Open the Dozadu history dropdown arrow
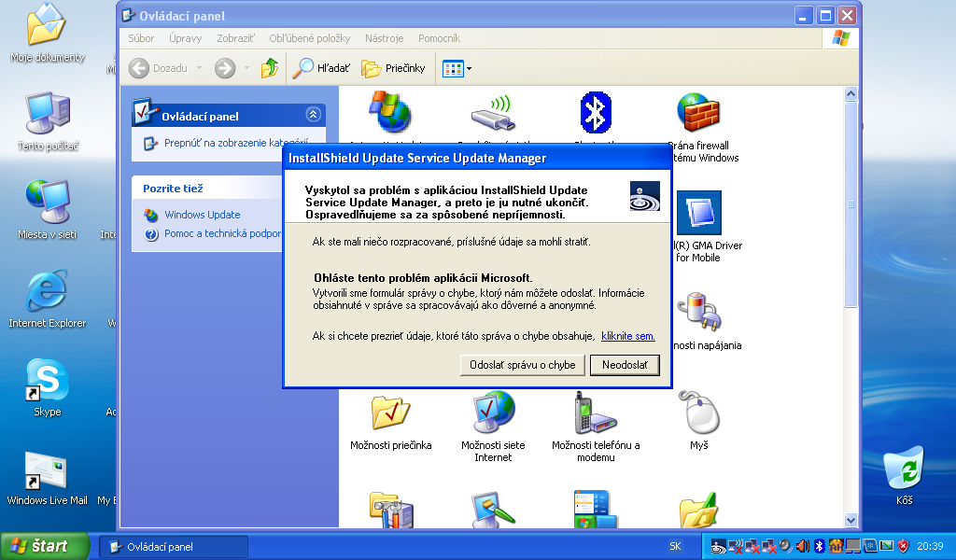956x560 pixels. (x=200, y=68)
